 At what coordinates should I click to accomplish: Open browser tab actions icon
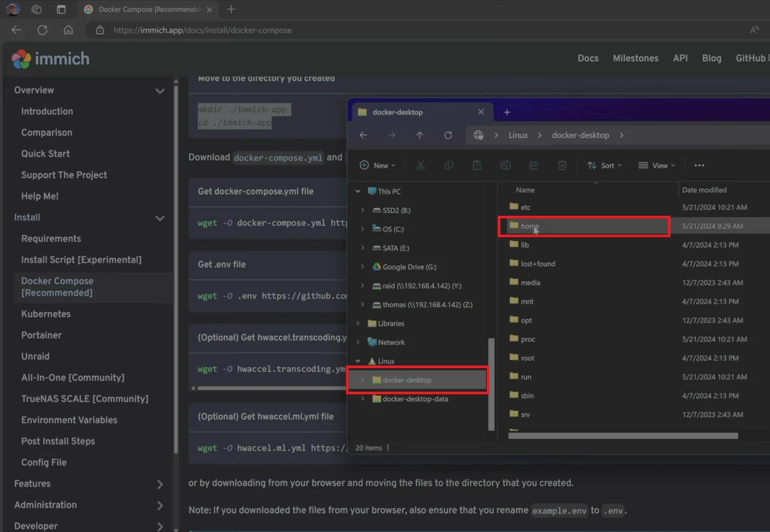[x=61, y=9]
